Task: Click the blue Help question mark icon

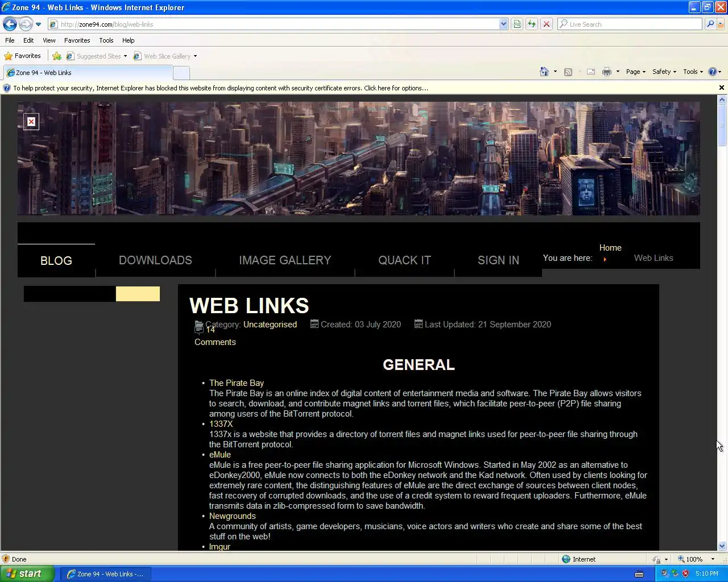Action: pyautogui.click(x=712, y=72)
